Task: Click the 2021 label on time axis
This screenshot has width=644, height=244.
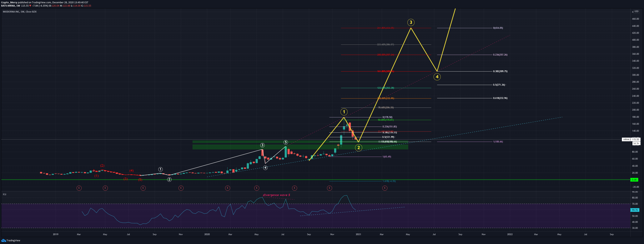Action: tap(358, 235)
